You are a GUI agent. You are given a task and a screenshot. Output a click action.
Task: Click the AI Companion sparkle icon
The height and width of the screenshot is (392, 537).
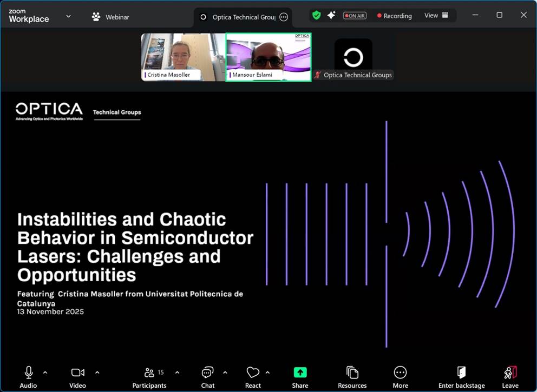tap(331, 16)
